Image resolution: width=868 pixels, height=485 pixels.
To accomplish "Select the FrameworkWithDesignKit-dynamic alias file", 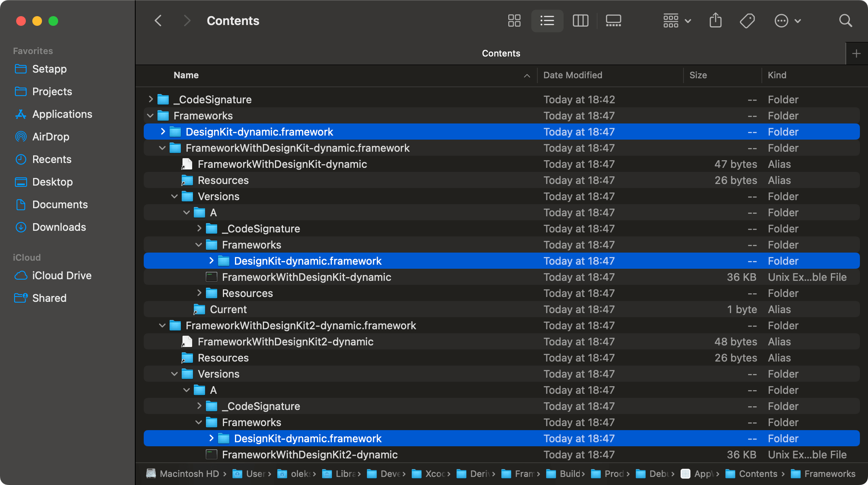I will click(282, 164).
